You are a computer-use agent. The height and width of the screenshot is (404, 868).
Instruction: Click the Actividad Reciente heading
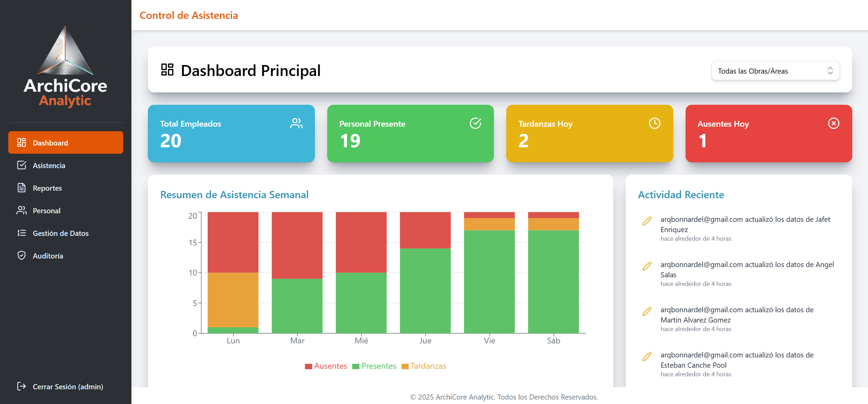tap(681, 194)
